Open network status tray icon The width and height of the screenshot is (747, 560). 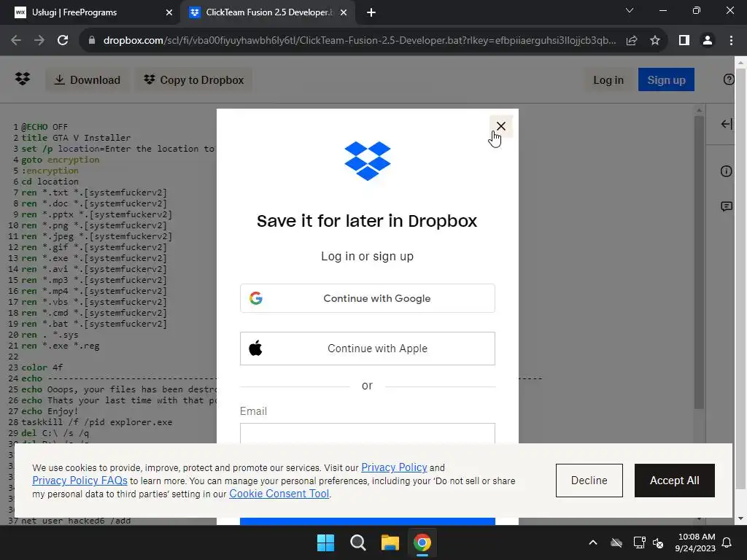(639, 542)
